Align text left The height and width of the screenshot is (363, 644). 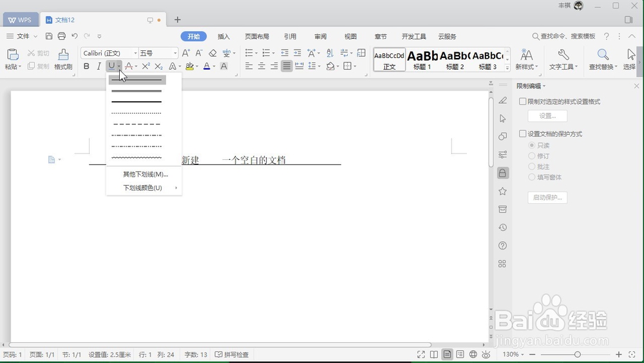tap(249, 66)
